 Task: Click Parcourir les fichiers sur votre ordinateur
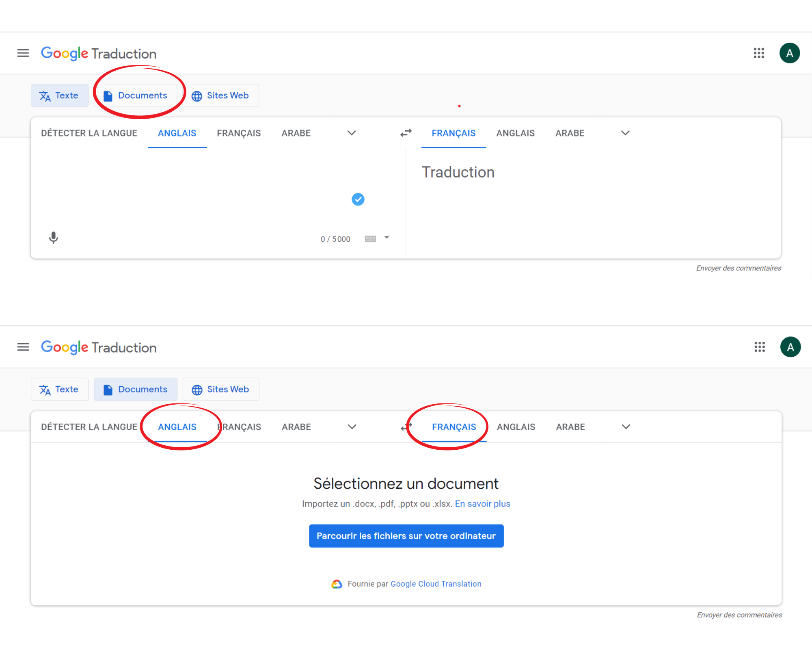406,536
